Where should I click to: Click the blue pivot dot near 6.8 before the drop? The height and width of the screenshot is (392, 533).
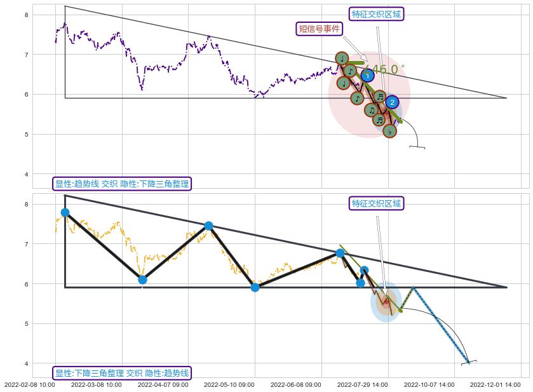click(340, 253)
